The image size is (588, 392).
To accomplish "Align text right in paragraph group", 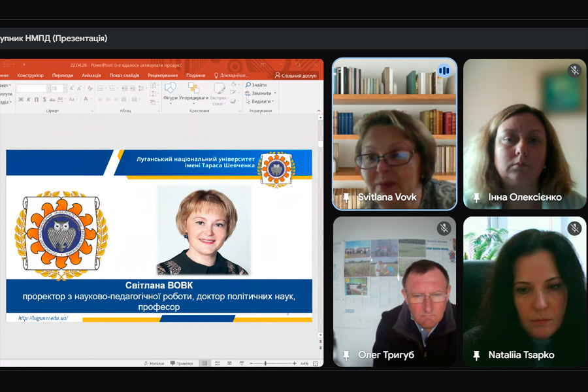I will (x=116, y=99).
